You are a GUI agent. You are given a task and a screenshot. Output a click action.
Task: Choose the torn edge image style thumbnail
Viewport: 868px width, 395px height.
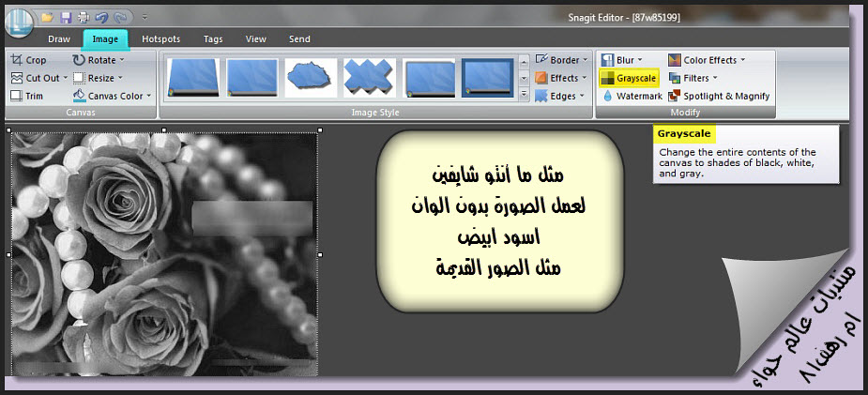tap(311, 78)
